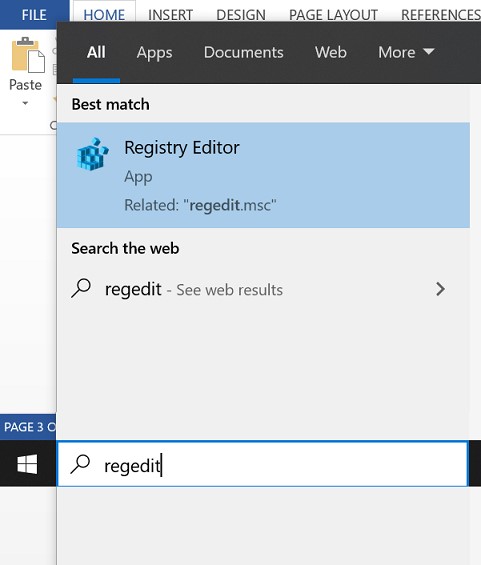Select the Web search filter tab
Image resolution: width=481 pixels, height=565 pixels.
(x=331, y=53)
